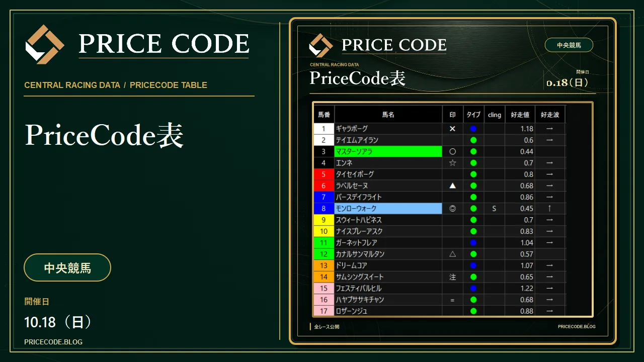Click the Price Code logo emblem on left panel
644x362 pixels.
coord(45,44)
